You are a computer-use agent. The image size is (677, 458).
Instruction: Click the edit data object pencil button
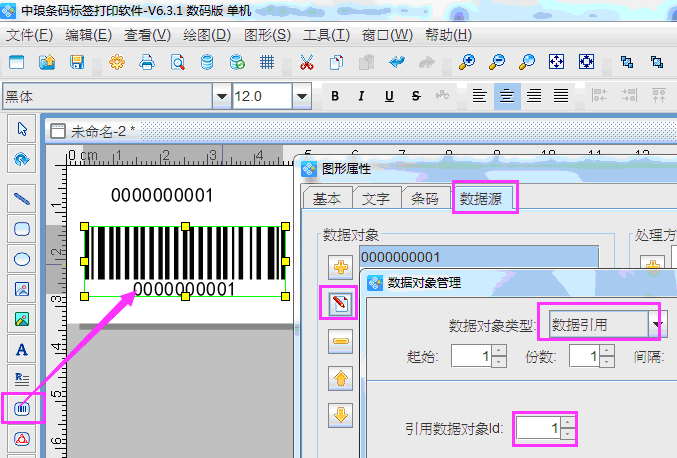340,303
